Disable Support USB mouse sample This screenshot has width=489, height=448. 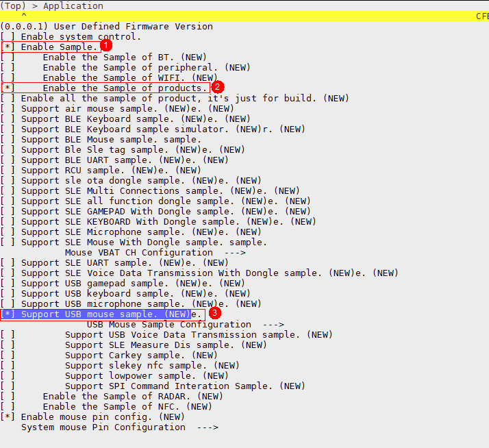tap(8, 314)
